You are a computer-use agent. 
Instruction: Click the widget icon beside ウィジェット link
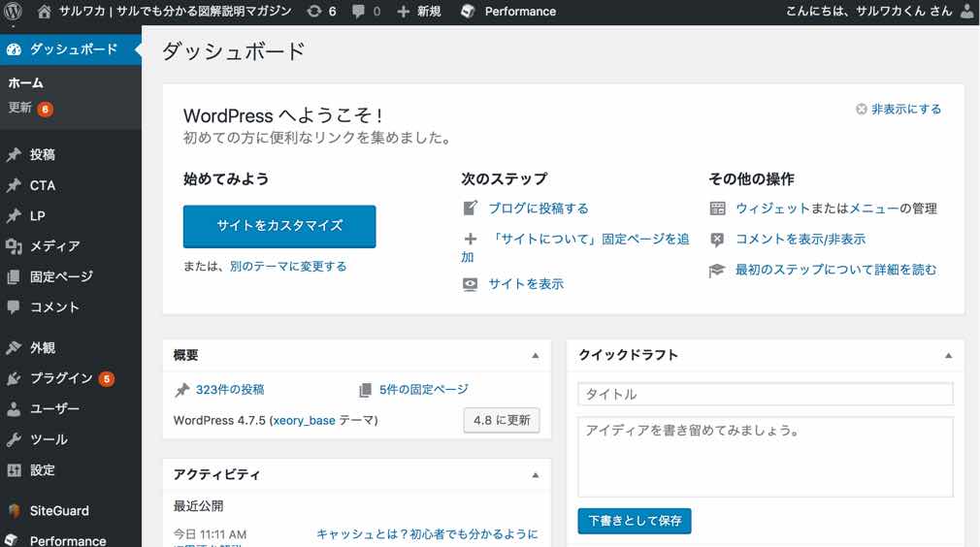[717, 209]
